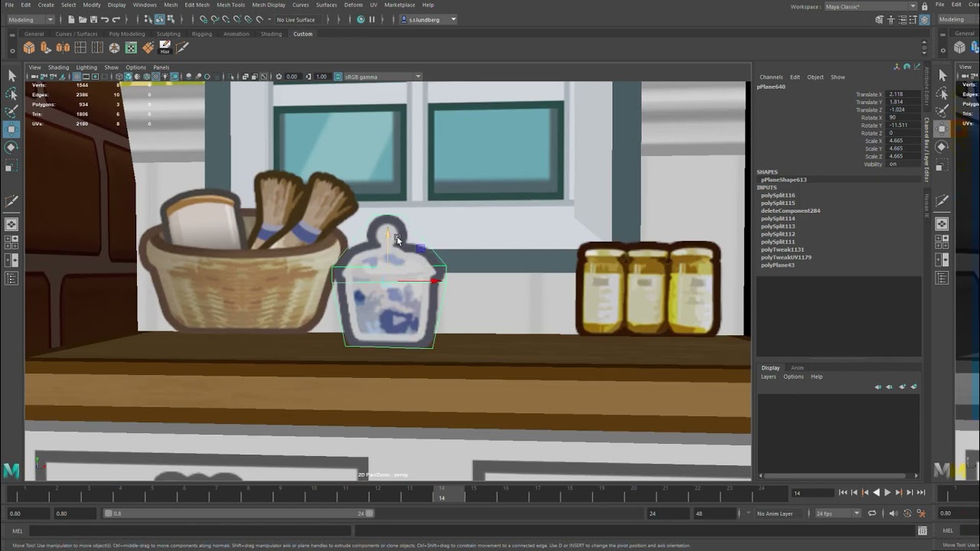
Task: Switch to the Anim layer tab
Action: [x=797, y=368]
